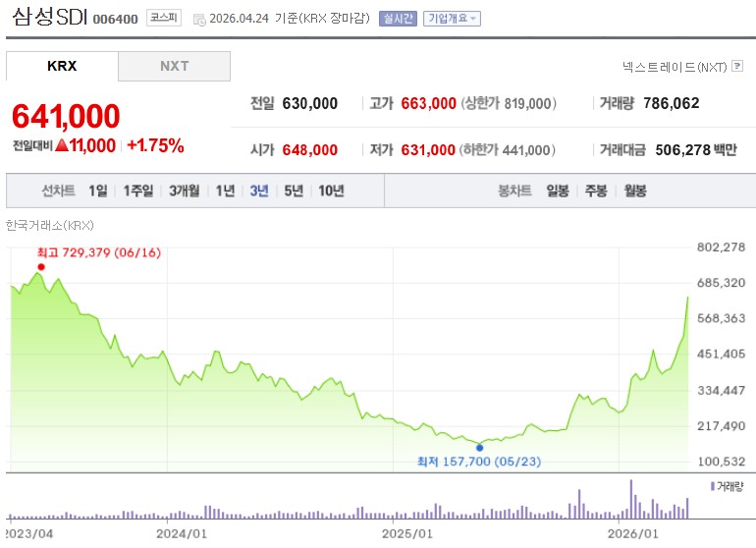
Task: Click the 한국거래소(KRX) chart caption
Action: pos(50,225)
